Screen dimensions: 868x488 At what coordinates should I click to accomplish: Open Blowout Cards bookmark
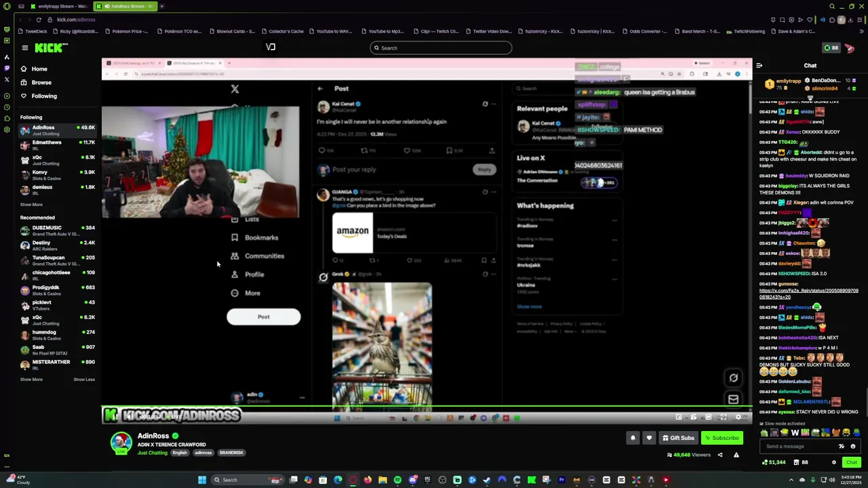232,31
